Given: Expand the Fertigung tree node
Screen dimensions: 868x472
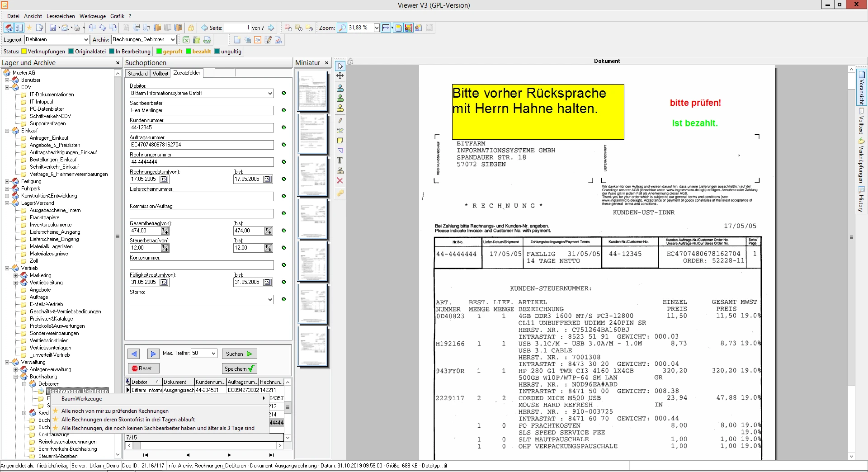Looking at the screenshot, I should 7,182.
